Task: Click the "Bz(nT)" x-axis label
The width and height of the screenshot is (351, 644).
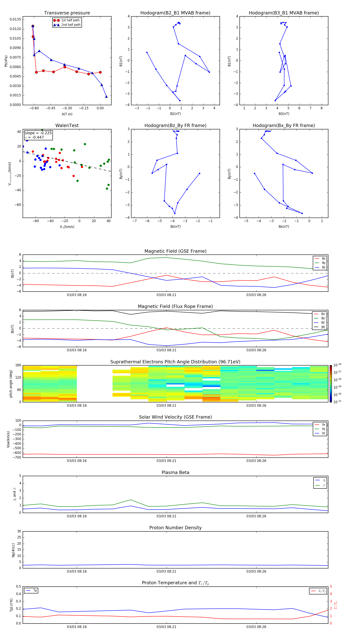Action: coord(175,227)
